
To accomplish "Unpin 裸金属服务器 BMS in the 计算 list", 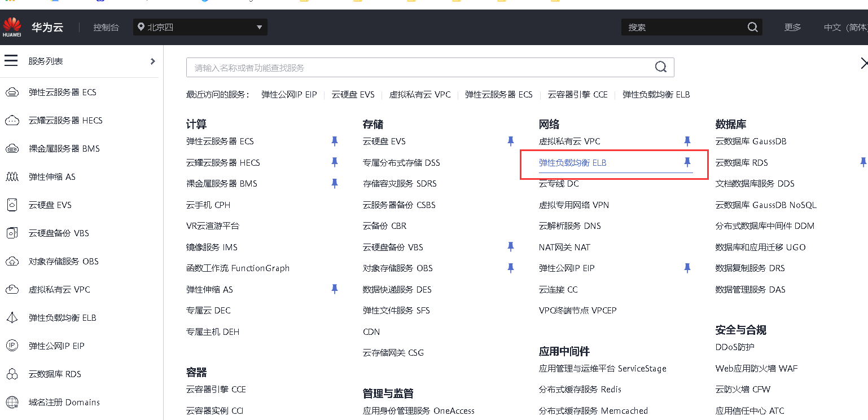I will (x=335, y=183).
